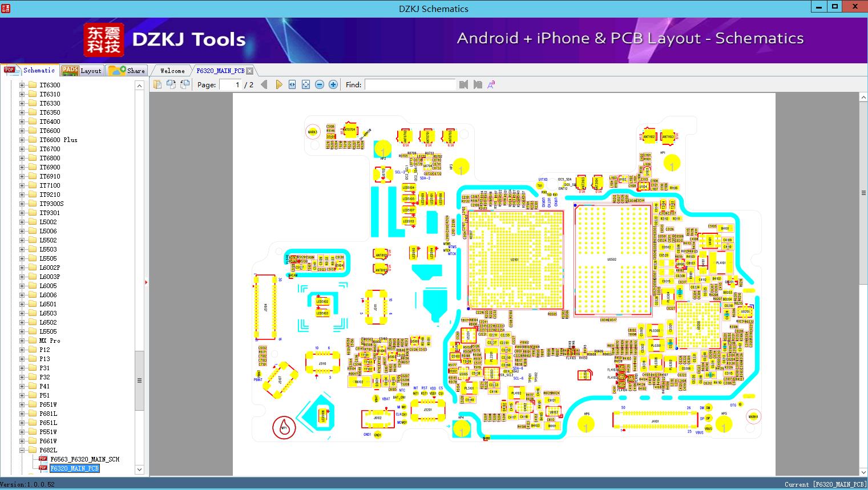Click the Current [F6320_MAIN_PCB] status text
This screenshot has height=490, width=868.
825,484
